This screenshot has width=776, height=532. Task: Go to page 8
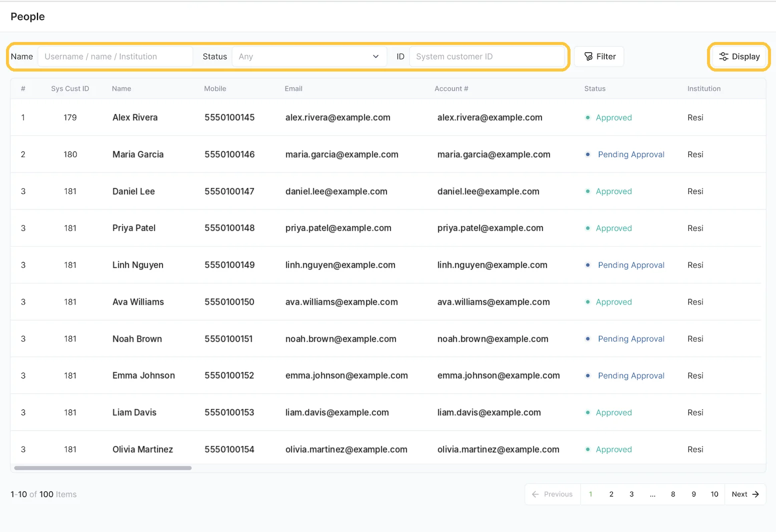(673, 494)
